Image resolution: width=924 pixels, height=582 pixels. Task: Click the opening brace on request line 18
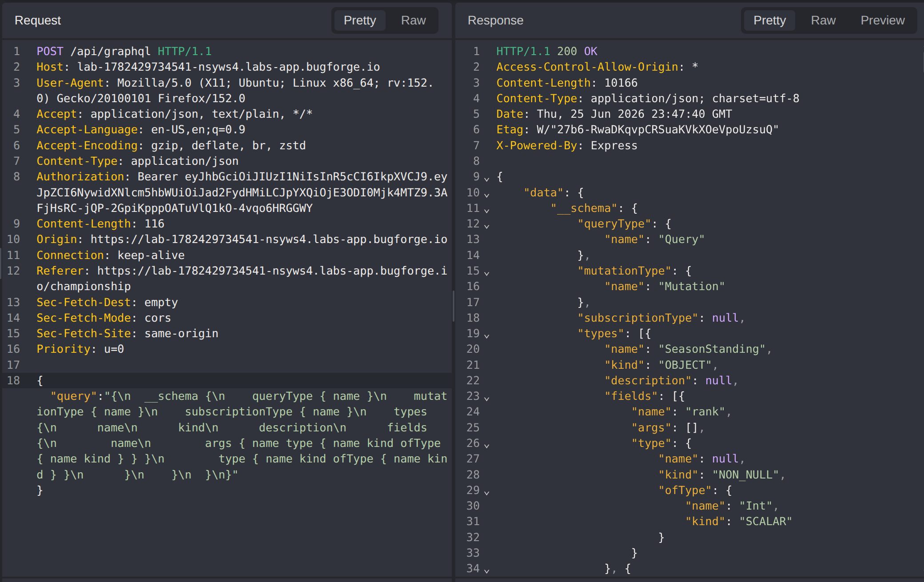point(40,380)
